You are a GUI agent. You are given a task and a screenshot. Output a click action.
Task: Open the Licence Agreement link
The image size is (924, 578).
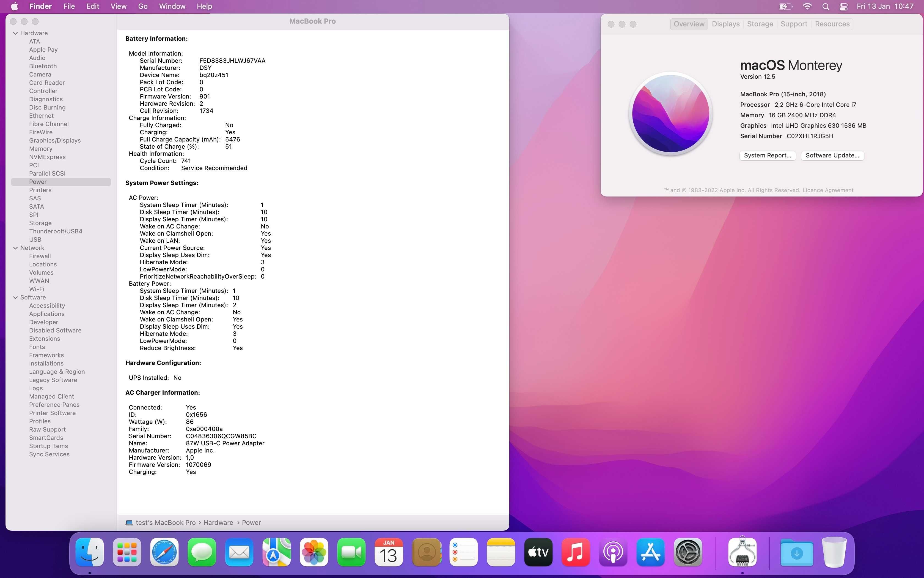[x=828, y=190]
